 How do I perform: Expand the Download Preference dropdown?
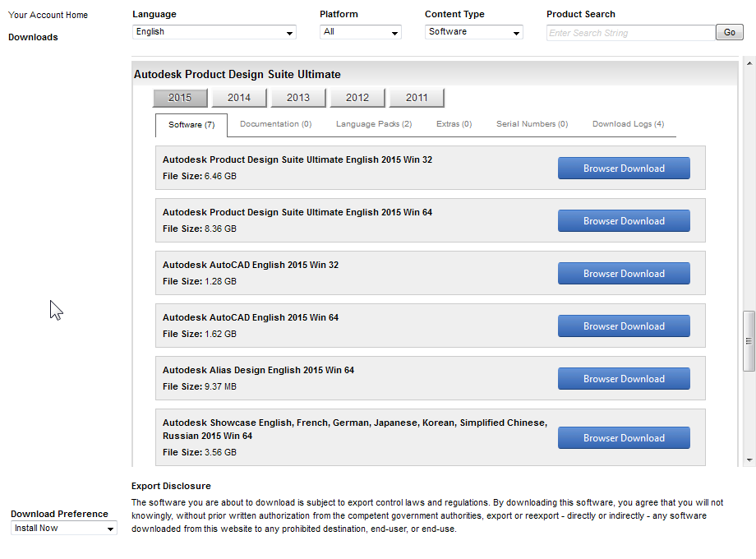tap(64, 529)
